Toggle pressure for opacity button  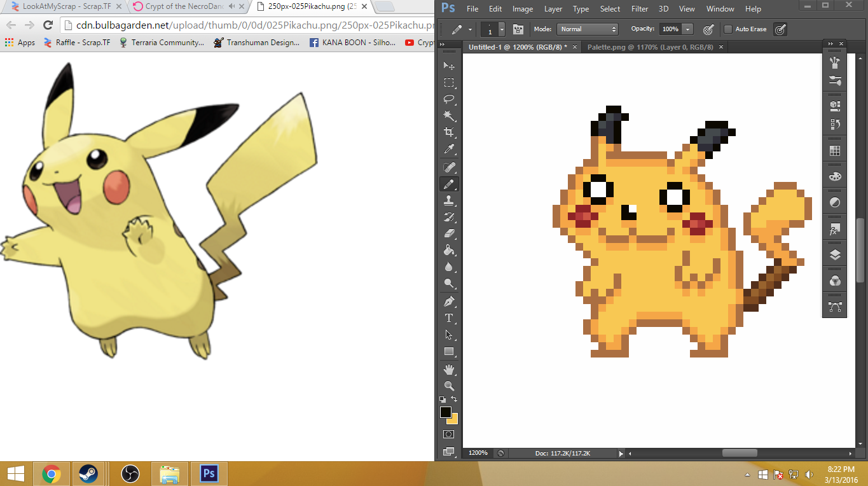tap(708, 29)
